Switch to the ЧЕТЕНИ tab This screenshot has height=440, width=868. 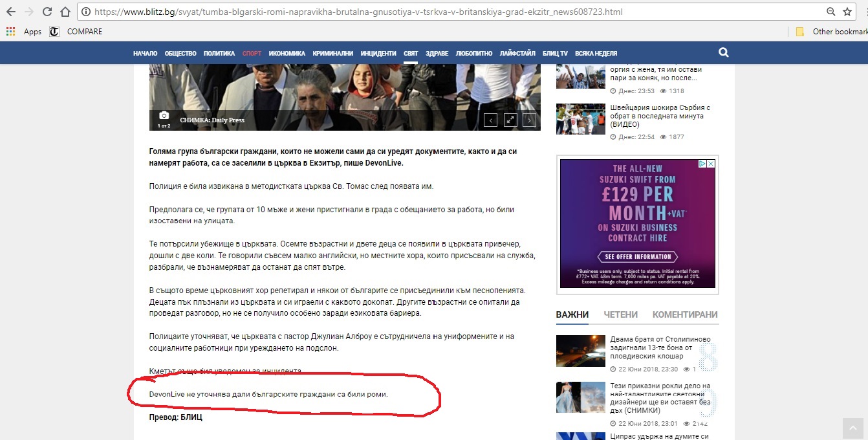click(620, 314)
